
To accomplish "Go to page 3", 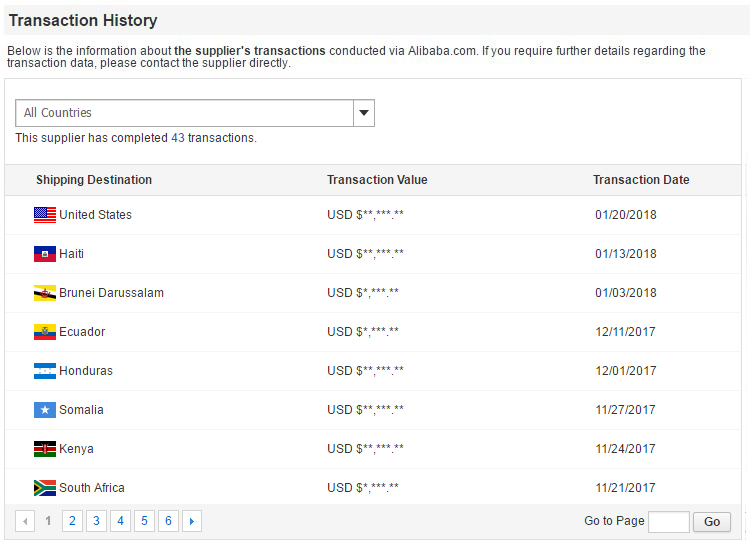I will pos(96,521).
